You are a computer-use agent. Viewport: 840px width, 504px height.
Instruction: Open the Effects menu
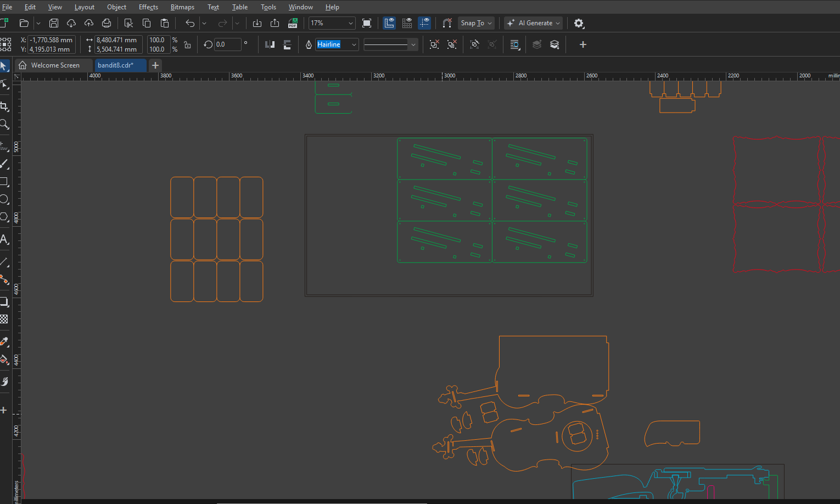[x=148, y=7]
